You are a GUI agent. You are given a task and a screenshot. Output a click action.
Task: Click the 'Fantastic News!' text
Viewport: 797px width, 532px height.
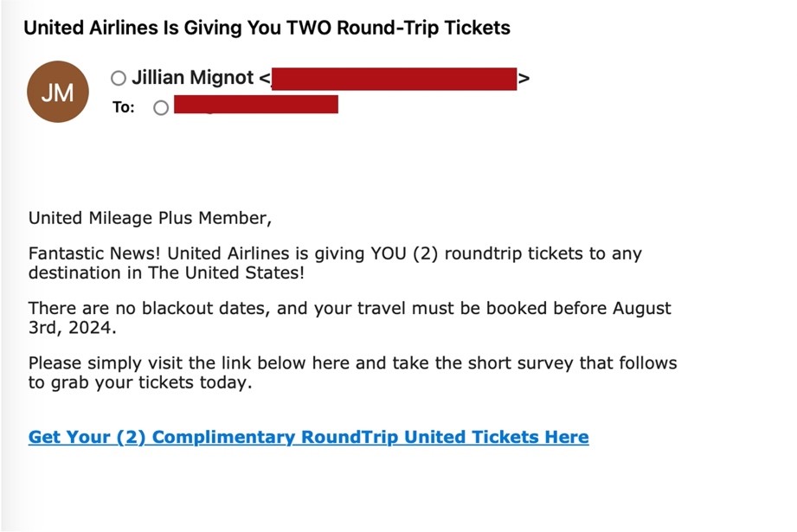point(95,255)
